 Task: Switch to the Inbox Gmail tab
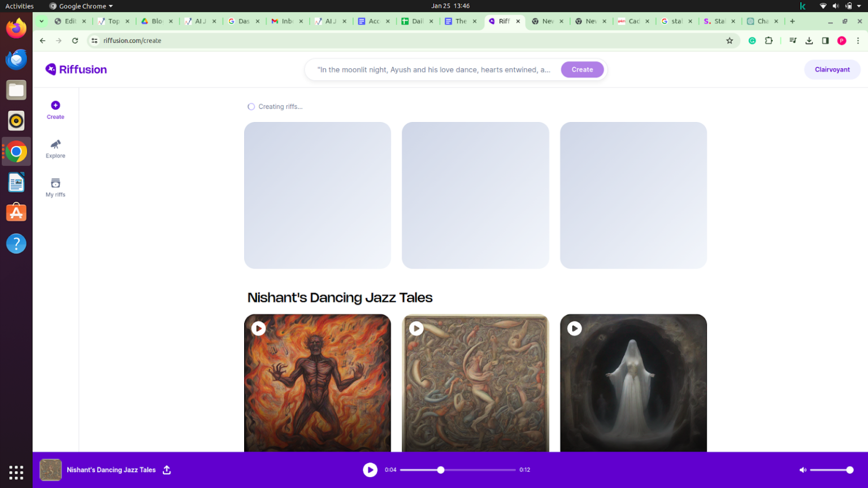pyautogui.click(x=283, y=21)
